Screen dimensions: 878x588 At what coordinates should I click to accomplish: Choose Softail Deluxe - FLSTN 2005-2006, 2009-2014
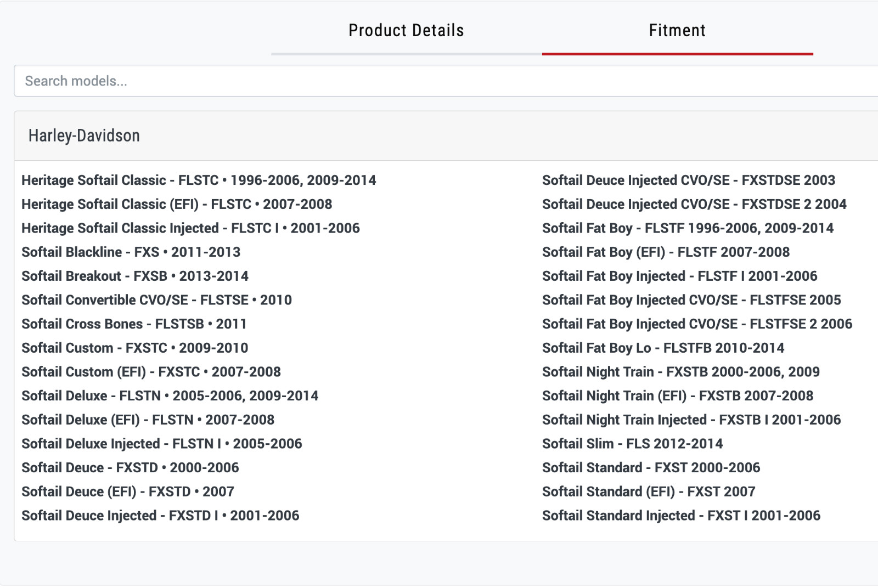point(170,396)
